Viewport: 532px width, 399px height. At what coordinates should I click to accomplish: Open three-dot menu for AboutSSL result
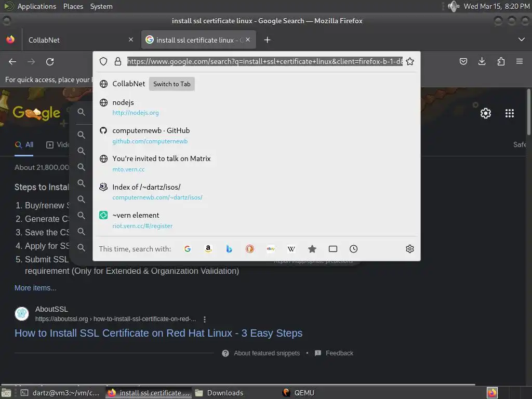point(205,319)
